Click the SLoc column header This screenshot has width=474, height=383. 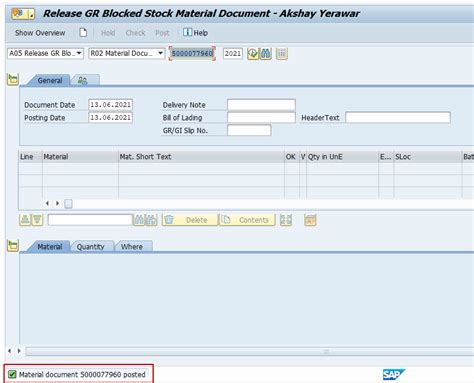tap(428, 157)
